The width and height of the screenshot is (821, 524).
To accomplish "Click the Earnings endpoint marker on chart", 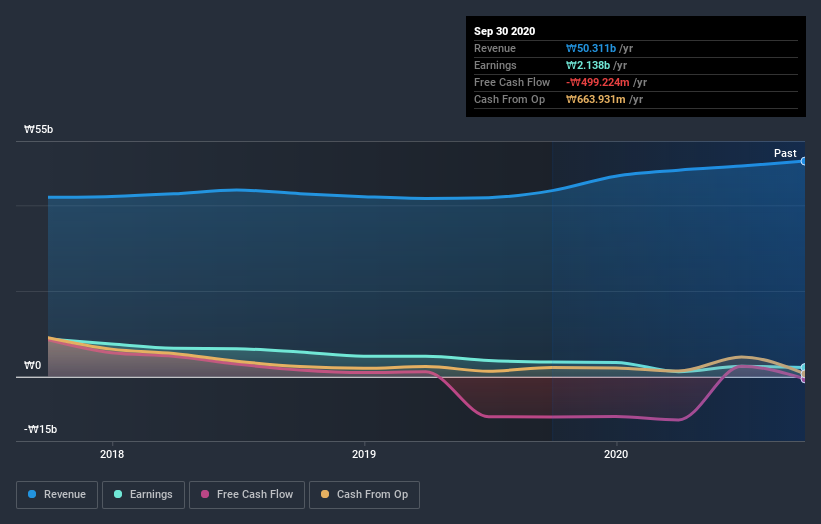I will tap(804, 367).
